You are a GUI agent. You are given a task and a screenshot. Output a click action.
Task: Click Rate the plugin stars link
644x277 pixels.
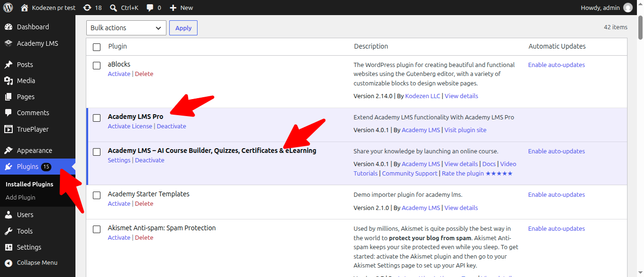pyautogui.click(x=477, y=173)
